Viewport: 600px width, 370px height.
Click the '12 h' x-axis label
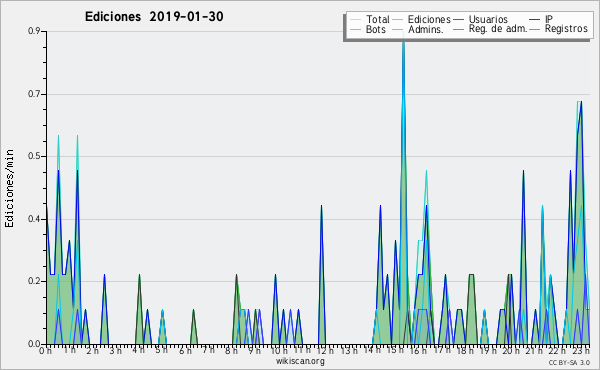tap(325, 351)
